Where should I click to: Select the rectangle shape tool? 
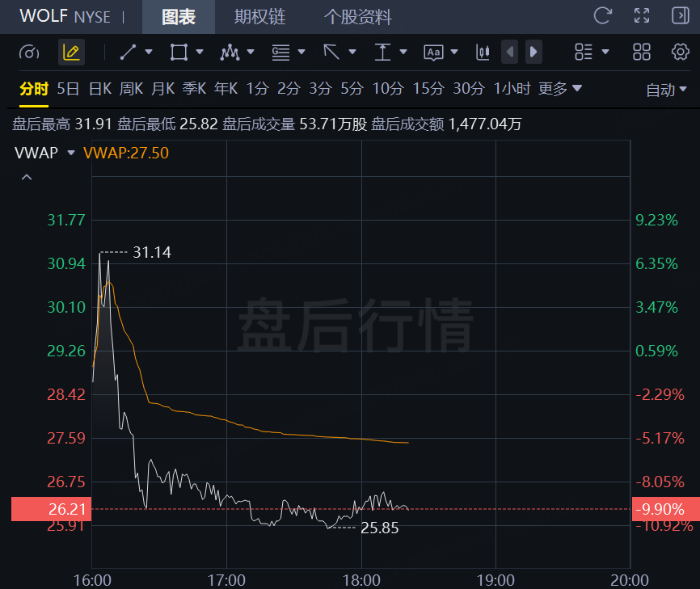[x=179, y=53]
